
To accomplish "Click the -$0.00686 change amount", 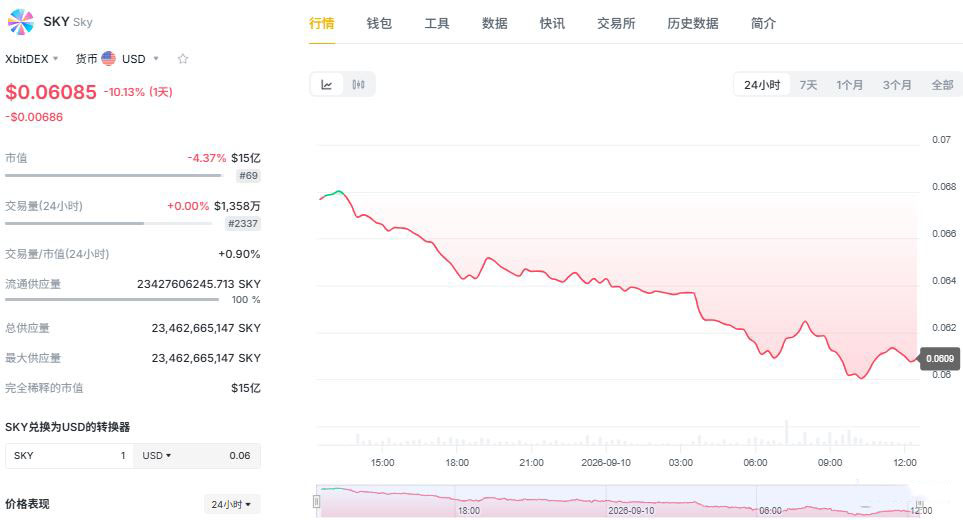I will [34, 117].
